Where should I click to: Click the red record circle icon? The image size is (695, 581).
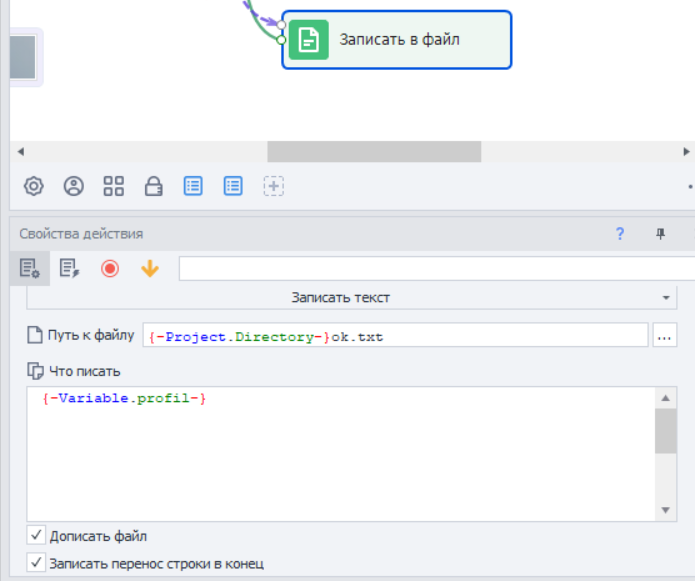pos(110,268)
